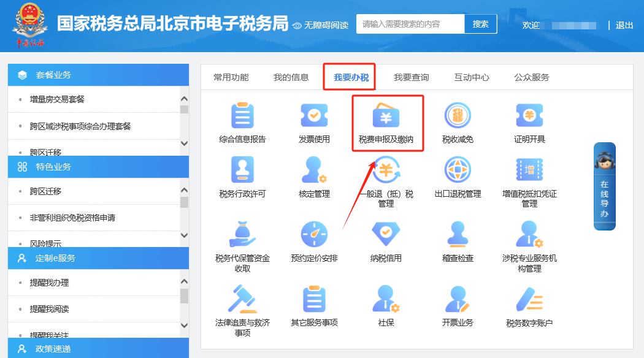
Task: Switch to 我的信息 tab
Action: coord(291,77)
